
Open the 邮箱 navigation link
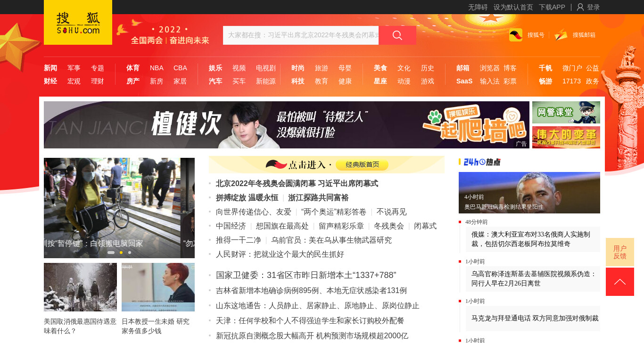(x=463, y=68)
